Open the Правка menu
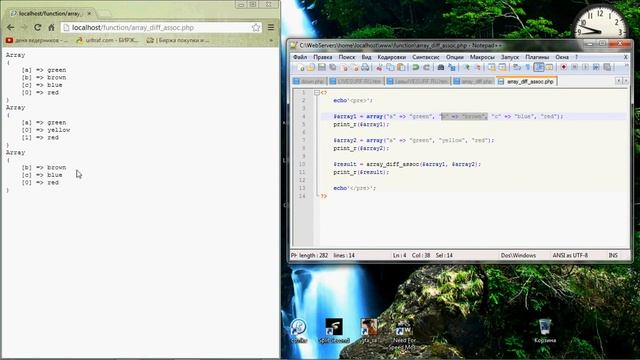The width and height of the screenshot is (640, 360). (322, 57)
